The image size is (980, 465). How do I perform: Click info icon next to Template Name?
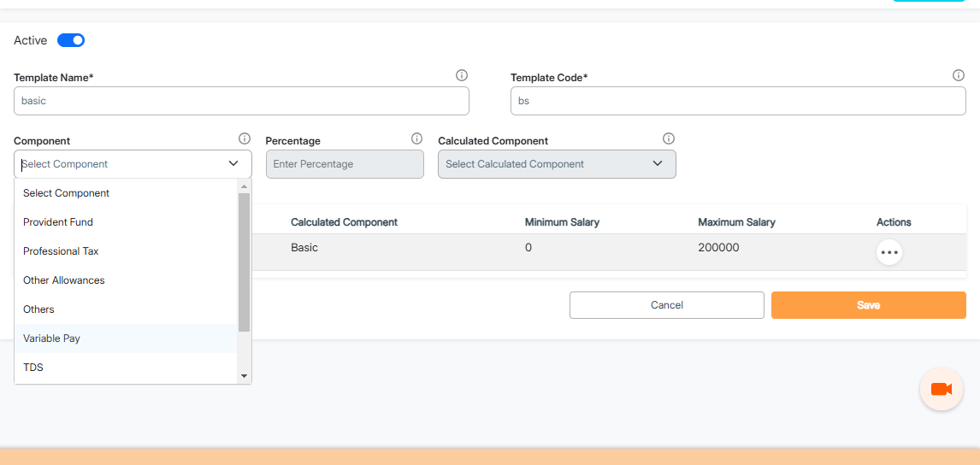[462, 75]
